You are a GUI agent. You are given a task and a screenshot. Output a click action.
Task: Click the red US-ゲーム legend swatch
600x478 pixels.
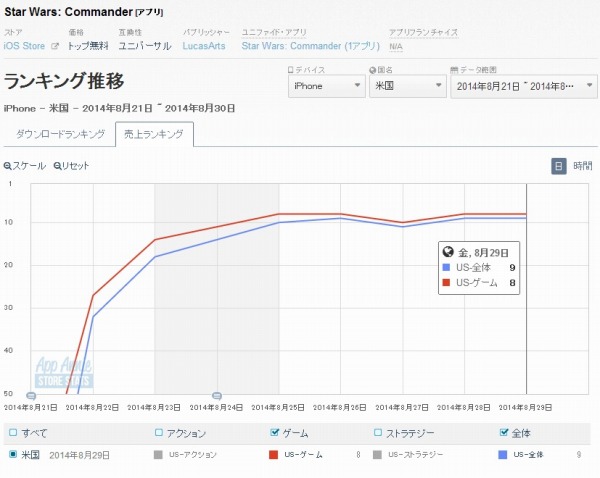point(273,455)
